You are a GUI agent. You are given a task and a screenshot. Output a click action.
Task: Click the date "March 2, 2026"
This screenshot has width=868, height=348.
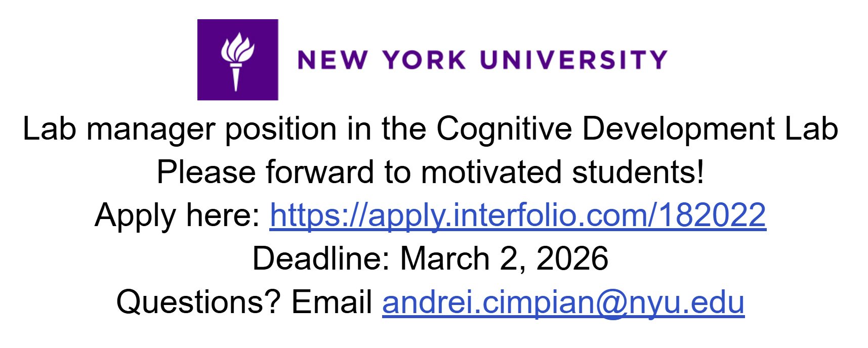(504, 258)
